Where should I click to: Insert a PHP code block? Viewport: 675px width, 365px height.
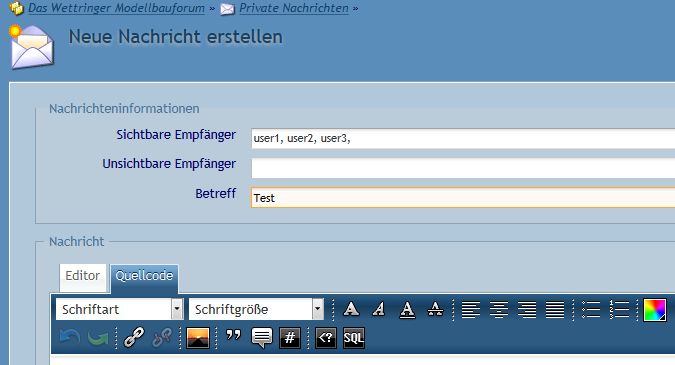(326, 338)
